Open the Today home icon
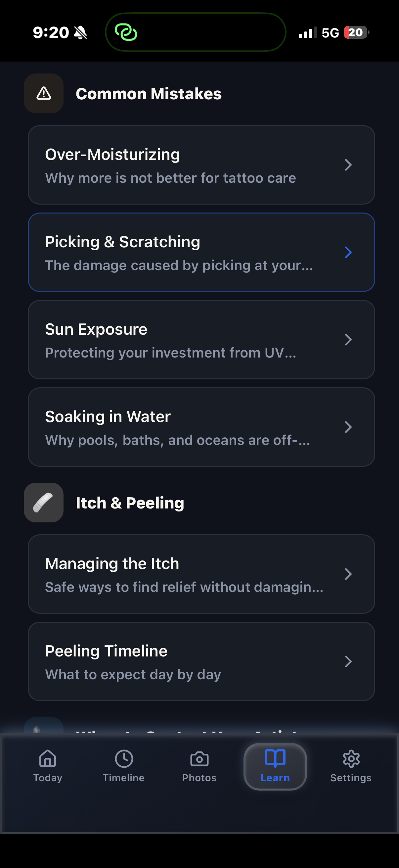This screenshot has width=399, height=868. (x=47, y=758)
